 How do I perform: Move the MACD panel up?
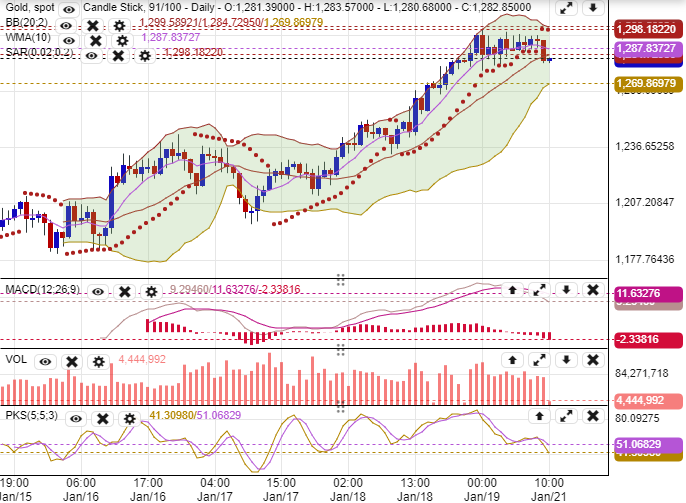[x=512, y=290]
